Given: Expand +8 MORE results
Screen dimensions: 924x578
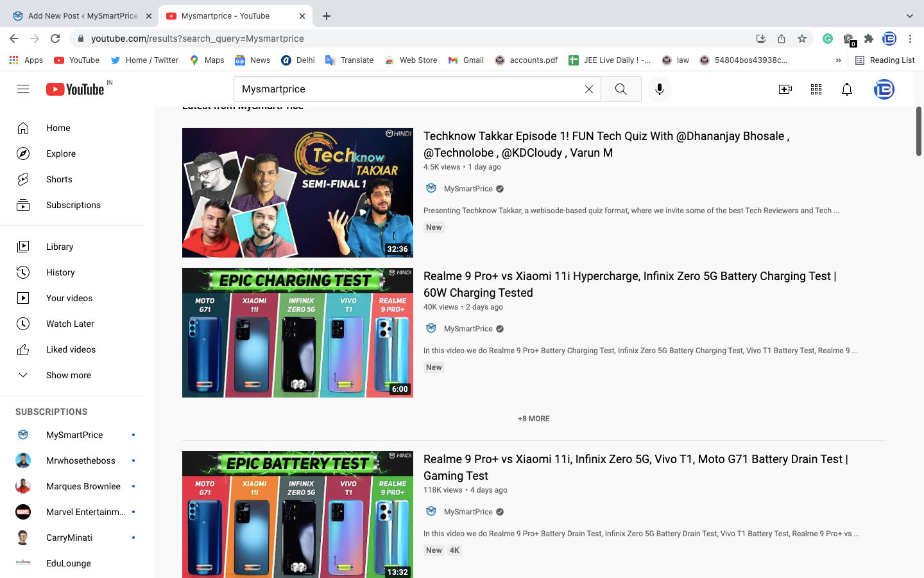Looking at the screenshot, I should pos(534,419).
